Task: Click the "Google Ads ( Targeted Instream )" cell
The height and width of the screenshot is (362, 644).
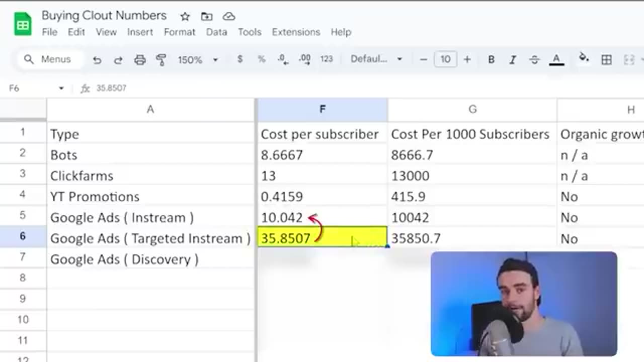Action: pyautogui.click(x=150, y=238)
